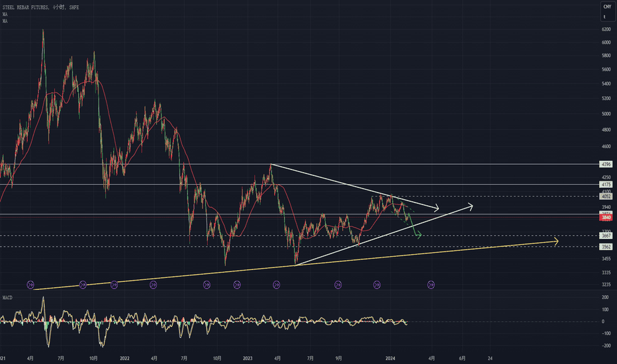
Task: Open the contract switch marker just before 2024
Action: pyautogui.click(x=377, y=285)
